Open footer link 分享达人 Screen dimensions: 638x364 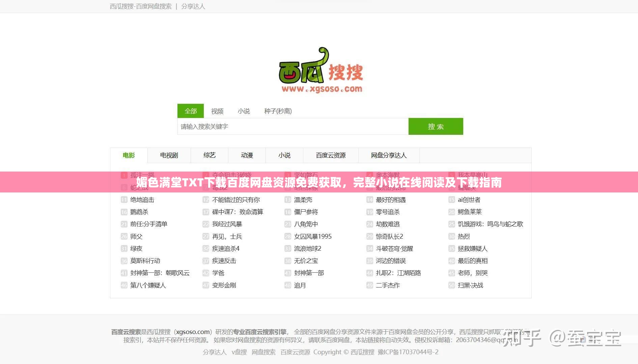pos(215,352)
